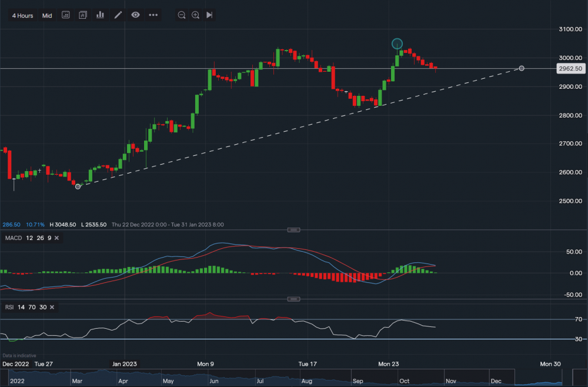
Task: Click the zoom in magnifier icon
Action: [x=195, y=15]
